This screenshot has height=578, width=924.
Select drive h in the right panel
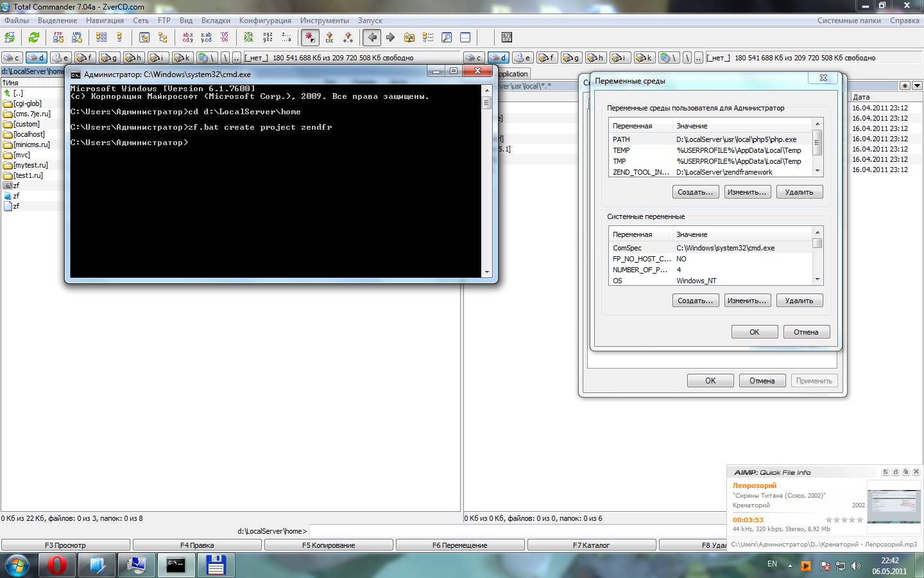click(596, 58)
